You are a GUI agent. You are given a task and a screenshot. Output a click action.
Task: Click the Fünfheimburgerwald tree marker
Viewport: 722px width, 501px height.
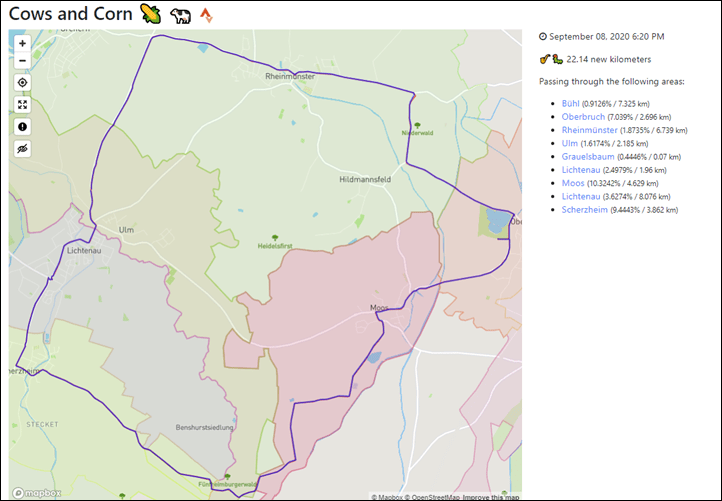[227, 477]
